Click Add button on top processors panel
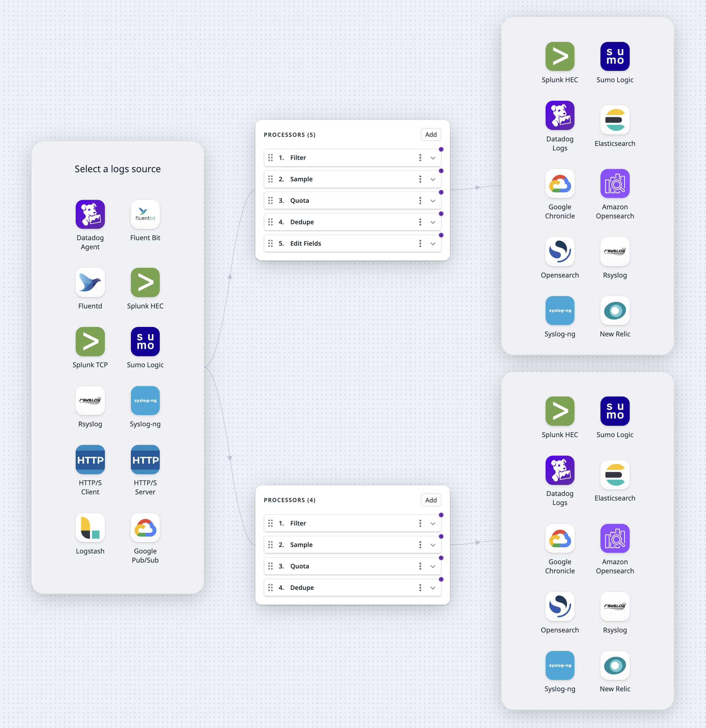Viewport: 706px width, 728px height. click(430, 135)
